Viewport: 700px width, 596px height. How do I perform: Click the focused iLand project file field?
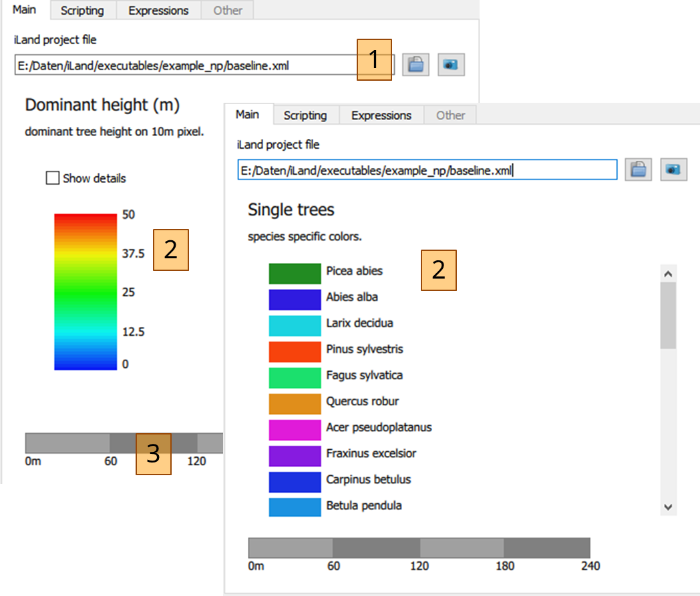point(427,170)
